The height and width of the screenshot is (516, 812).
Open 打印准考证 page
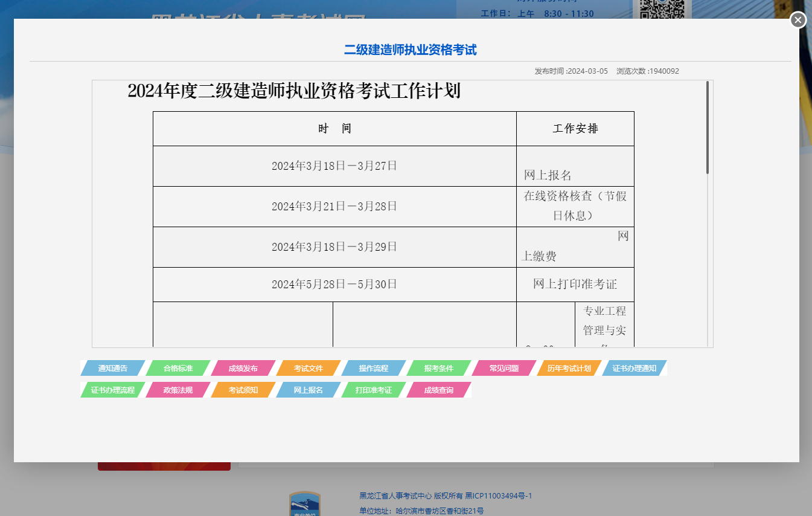point(374,390)
